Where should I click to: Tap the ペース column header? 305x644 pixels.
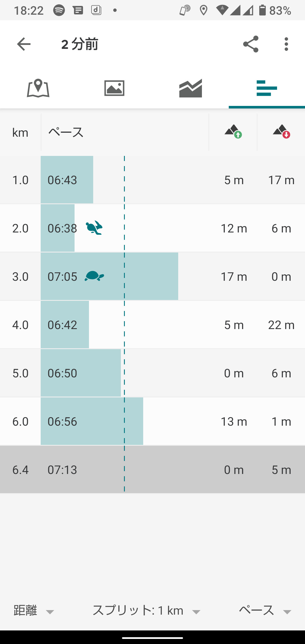point(66,132)
